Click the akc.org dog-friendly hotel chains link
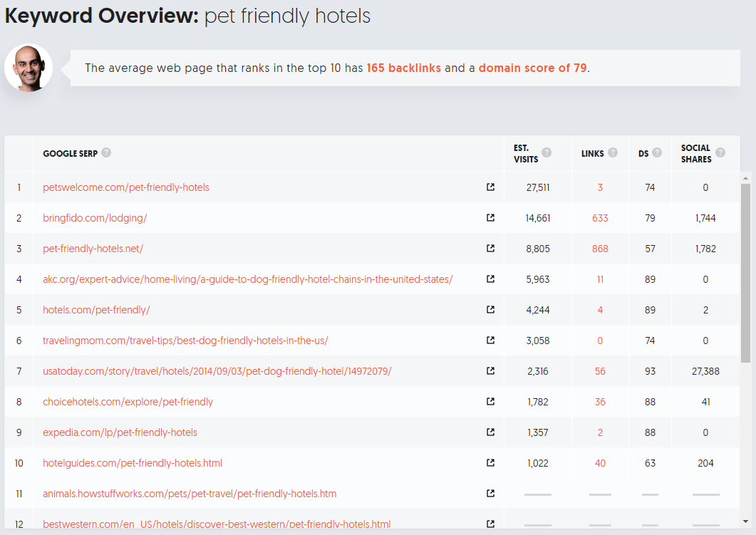 (x=248, y=279)
